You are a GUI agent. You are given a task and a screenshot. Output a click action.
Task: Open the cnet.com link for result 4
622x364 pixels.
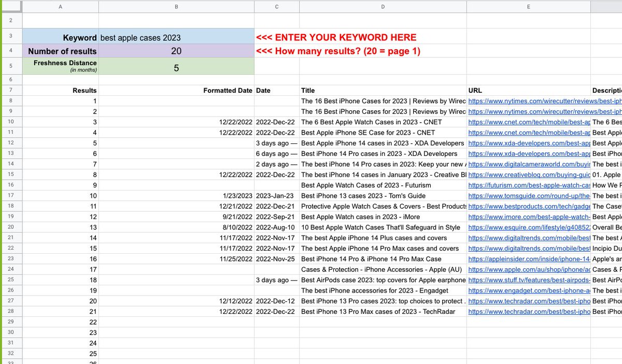point(529,133)
